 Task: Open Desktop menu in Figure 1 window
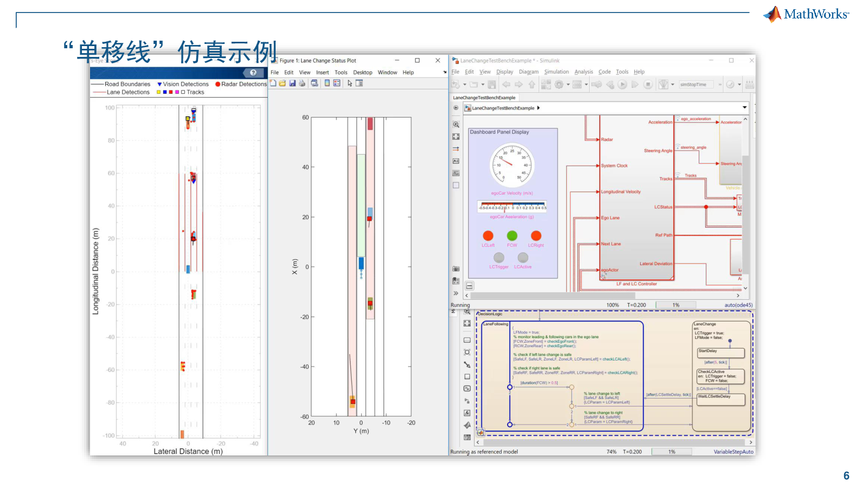[x=362, y=72]
